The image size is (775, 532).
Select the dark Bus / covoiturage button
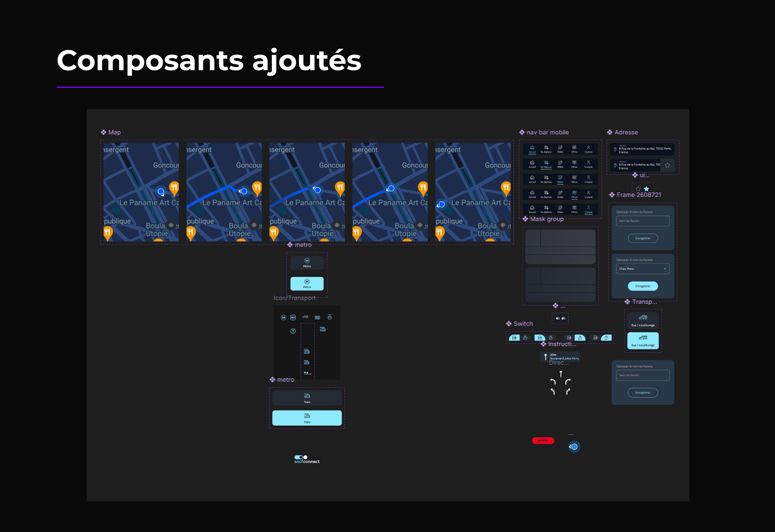(643, 321)
